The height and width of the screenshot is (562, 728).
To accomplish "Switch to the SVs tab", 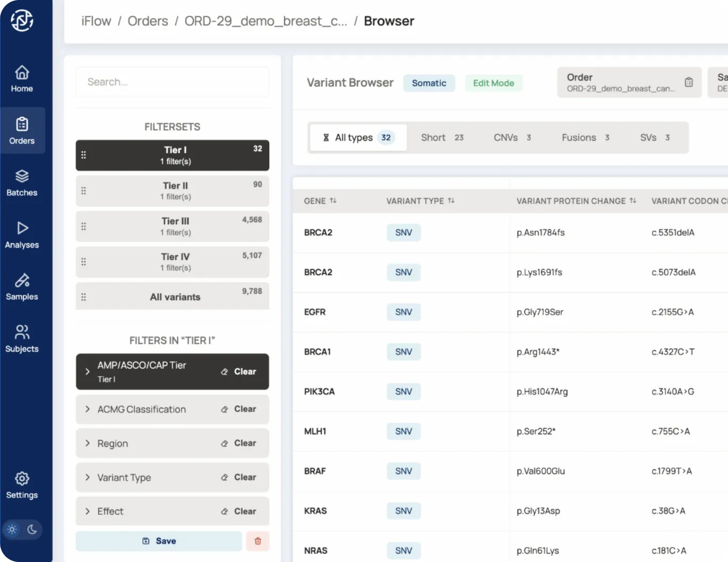I will [654, 137].
